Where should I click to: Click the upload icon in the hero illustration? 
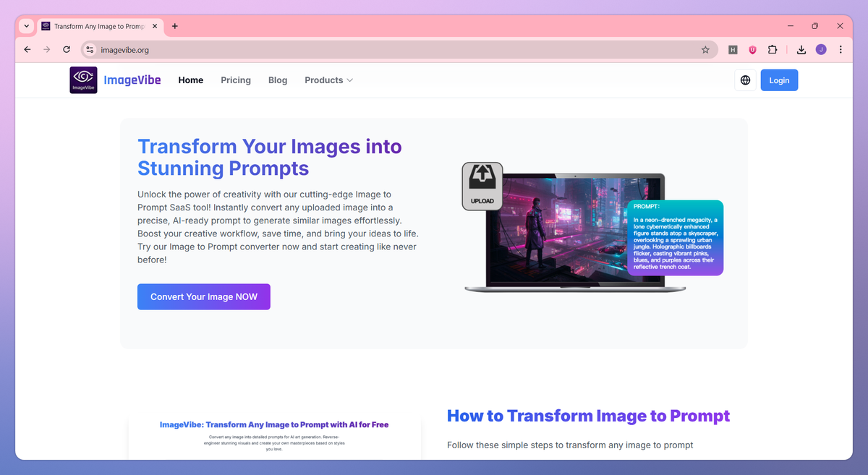click(482, 185)
